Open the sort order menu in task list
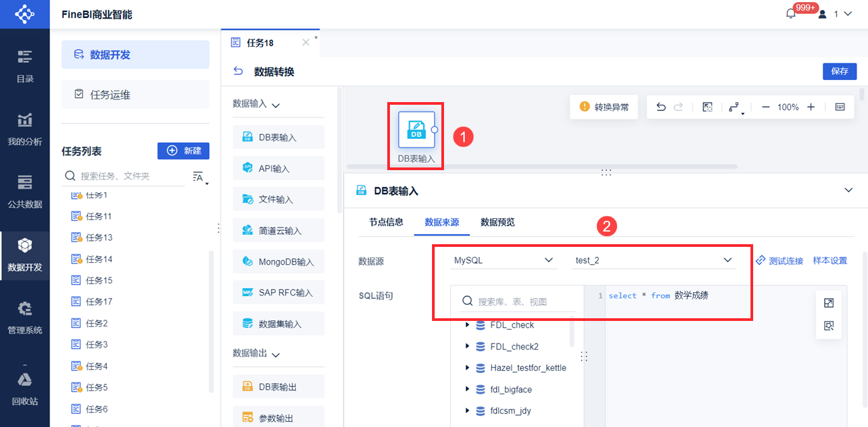Screen dimensions: 868x427 pos(200,177)
